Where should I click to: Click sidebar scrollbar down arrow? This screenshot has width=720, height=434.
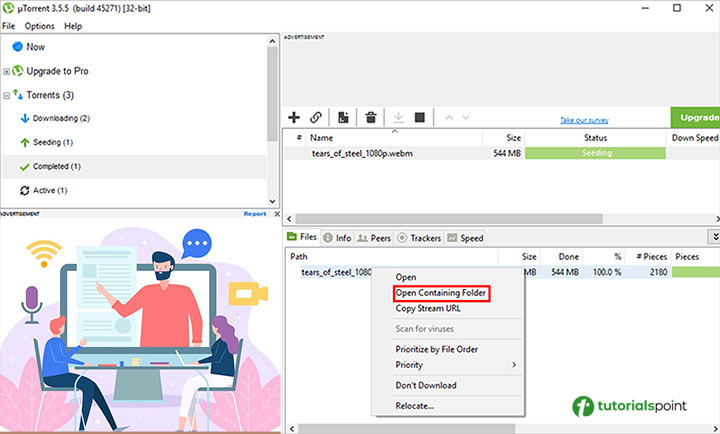point(272,201)
